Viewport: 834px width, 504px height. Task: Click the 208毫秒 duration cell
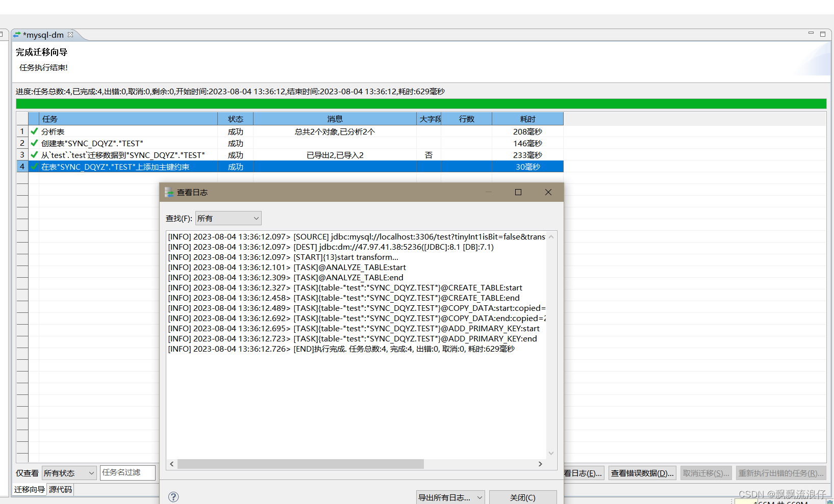pos(527,131)
